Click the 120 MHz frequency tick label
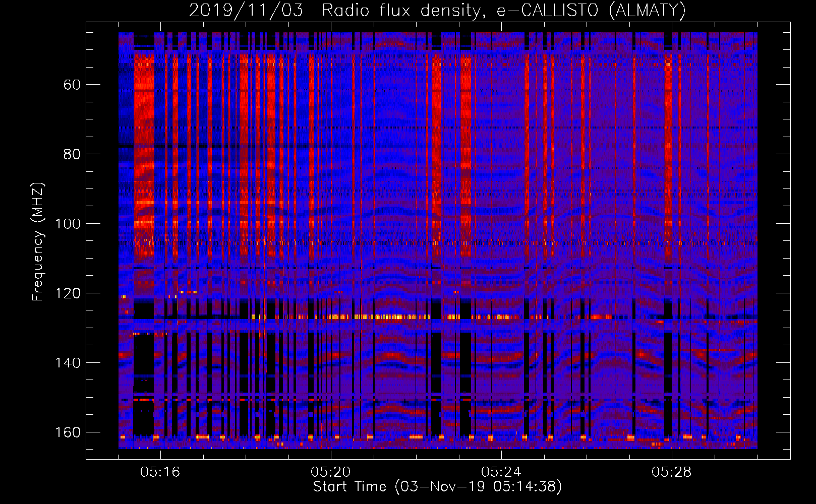816x504 pixels. (x=68, y=293)
